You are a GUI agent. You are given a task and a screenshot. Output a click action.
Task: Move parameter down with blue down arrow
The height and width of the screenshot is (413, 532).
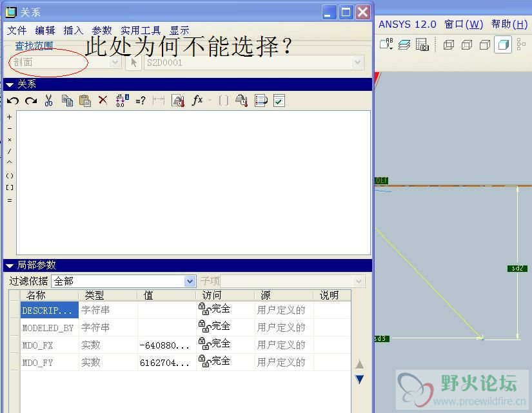click(x=359, y=379)
